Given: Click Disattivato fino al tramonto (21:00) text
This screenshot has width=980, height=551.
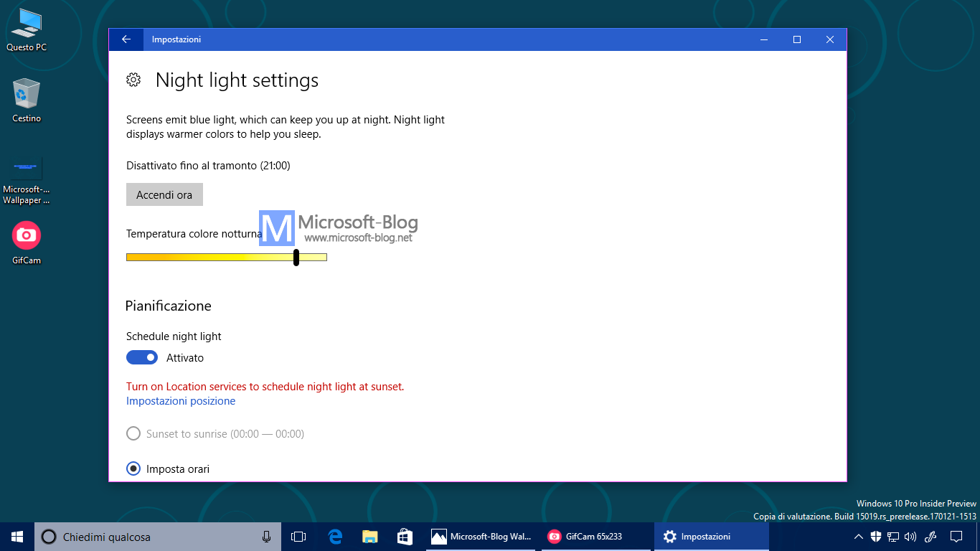Looking at the screenshot, I should tap(208, 166).
